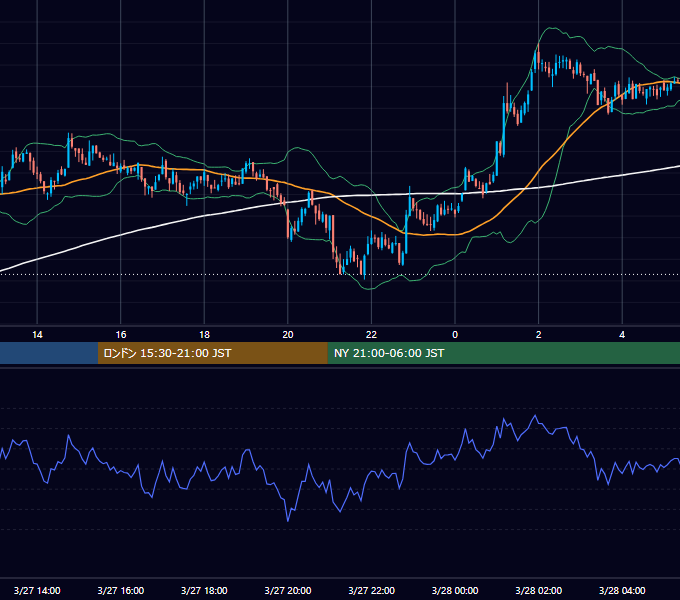The image size is (680, 600).
Task: Click the ロンドン 15:30-21:00 JST session bar
Action: (x=212, y=353)
